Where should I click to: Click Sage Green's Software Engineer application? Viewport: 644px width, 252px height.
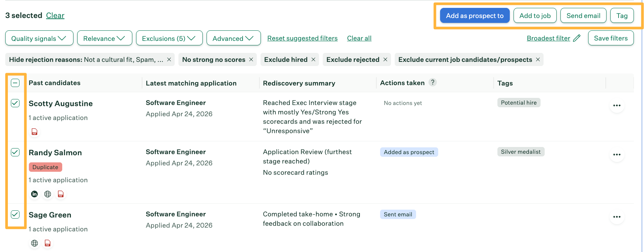[x=176, y=214]
